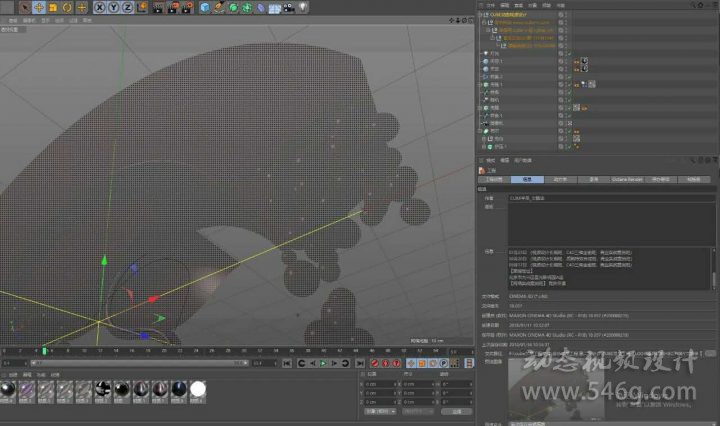Click the render clapperboard icon
This screenshot has width=720, height=426.
click(x=160, y=8)
